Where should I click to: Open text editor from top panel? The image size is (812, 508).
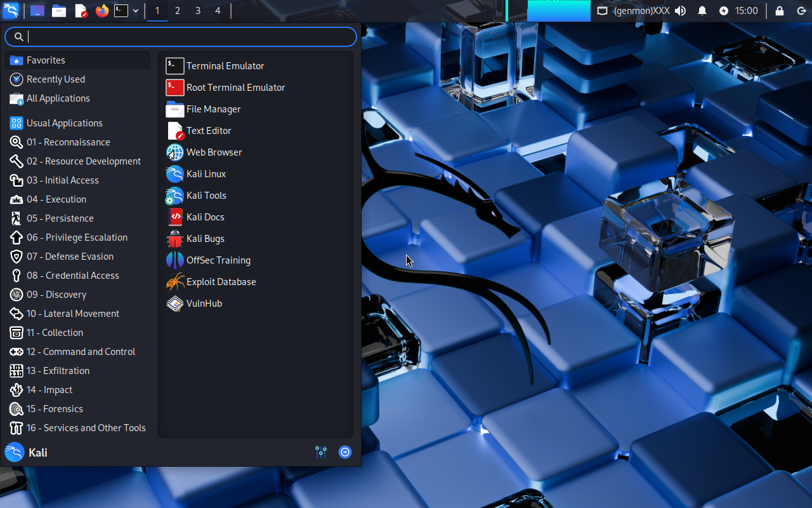(81, 11)
